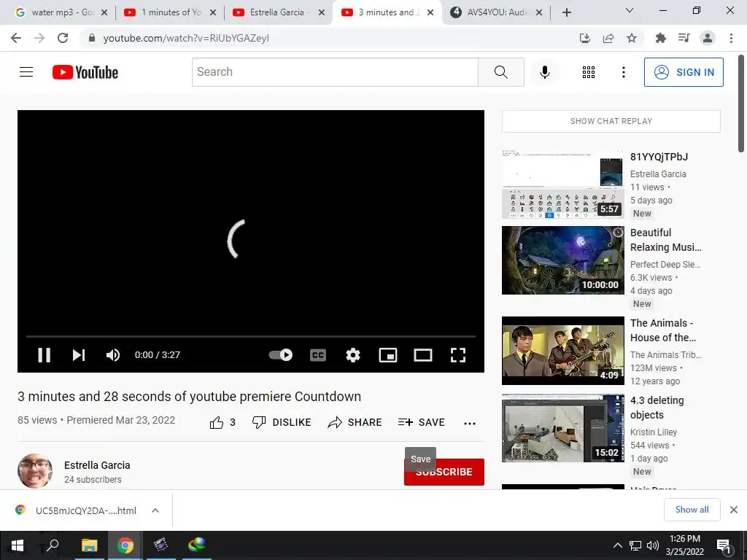Bookmark this page with the star
This screenshot has width=747, height=560.
[x=631, y=38]
